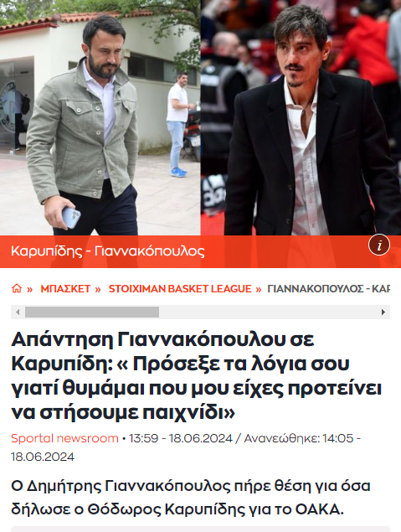
Task: Click the » separator after ΜΠΑΣΚΕΤ
Action: click(x=98, y=289)
